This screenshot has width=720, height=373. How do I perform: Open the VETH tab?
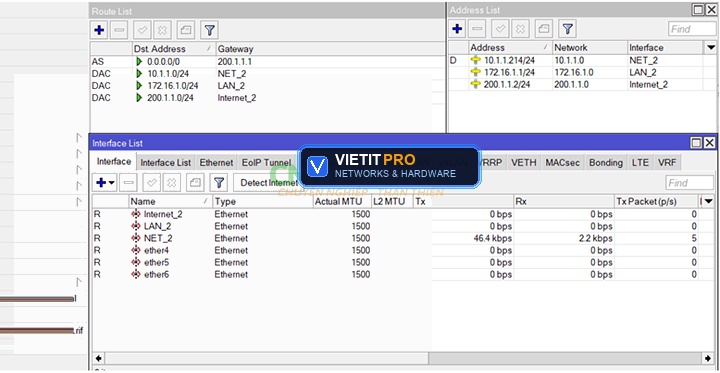(x=523, y=163)
